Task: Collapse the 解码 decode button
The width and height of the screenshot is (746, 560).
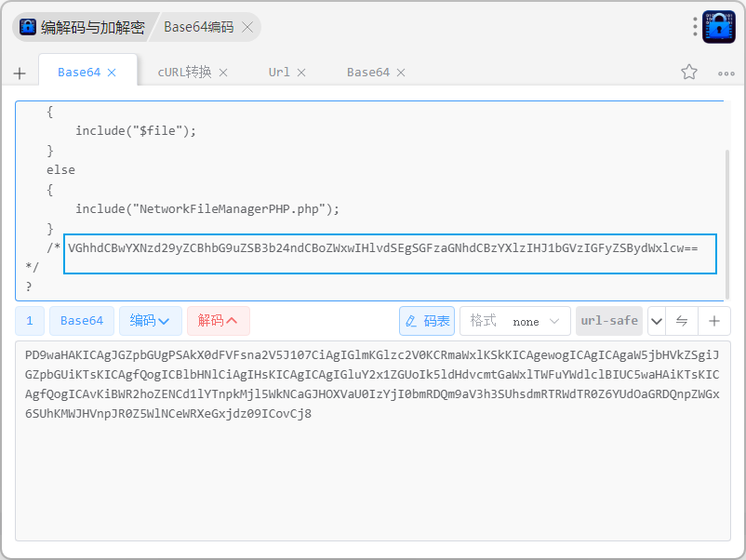Action: pyautogui.click(x=219, y=321)
